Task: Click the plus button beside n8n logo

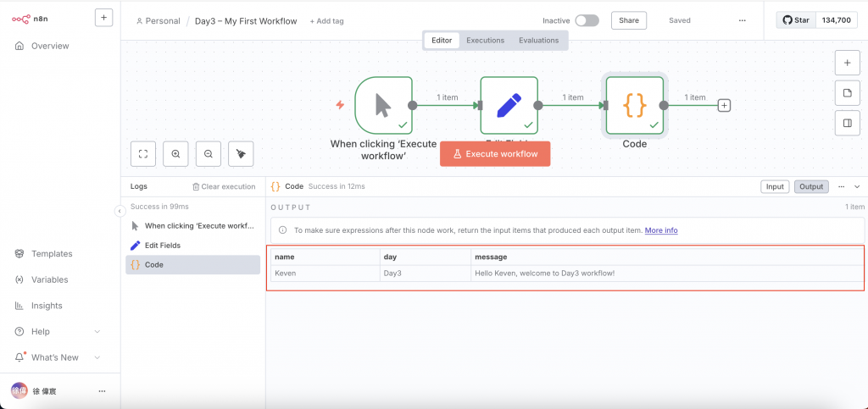Action: click(104, 18)
